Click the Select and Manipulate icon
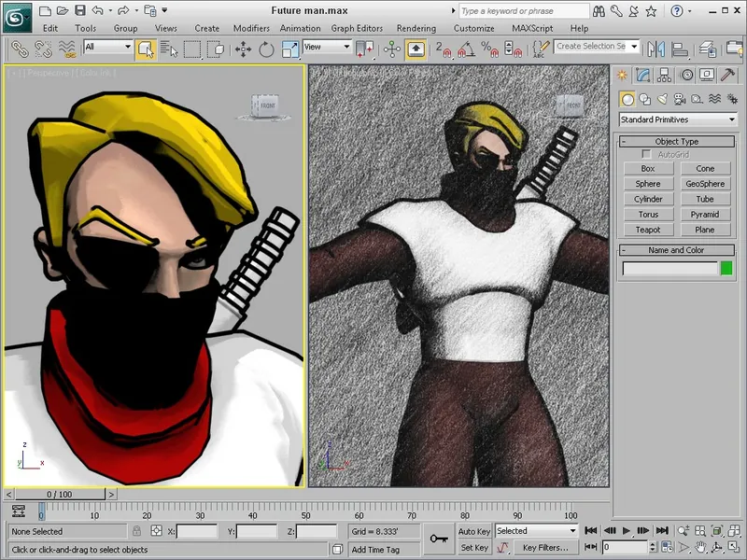This screenshot has height=560, width=747. point(391,49)
